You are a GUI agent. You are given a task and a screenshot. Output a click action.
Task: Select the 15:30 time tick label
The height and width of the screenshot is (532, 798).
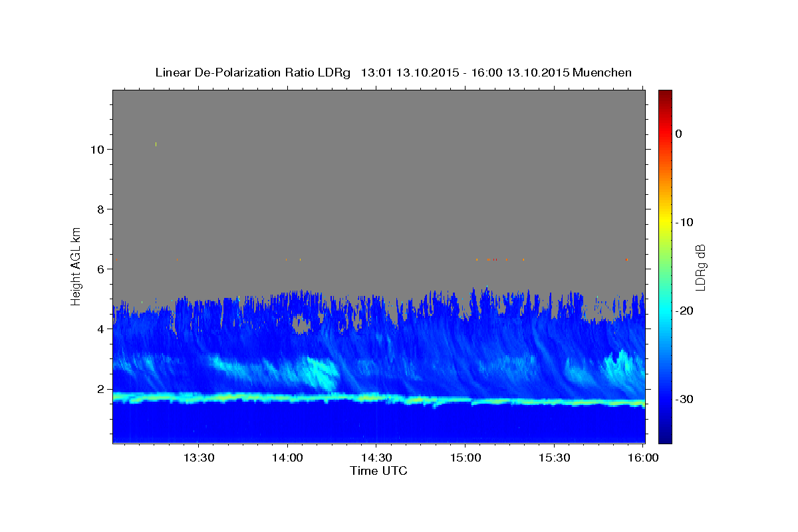[554, 458]
